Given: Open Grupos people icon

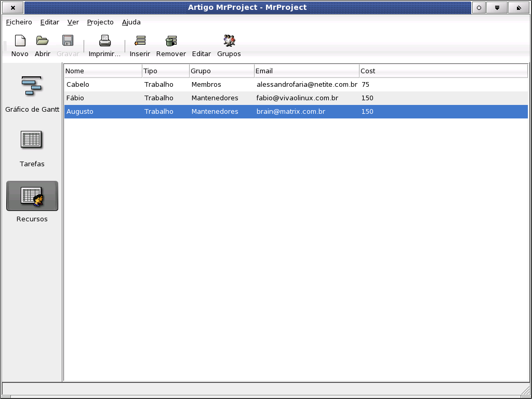Looking at the screenshot, I should coord(229,41).
